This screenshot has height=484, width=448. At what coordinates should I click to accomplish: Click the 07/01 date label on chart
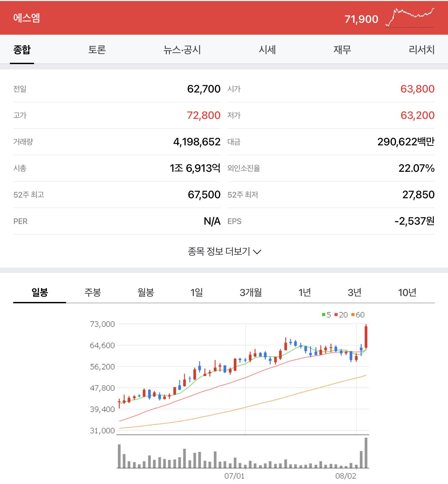(234, 476)
